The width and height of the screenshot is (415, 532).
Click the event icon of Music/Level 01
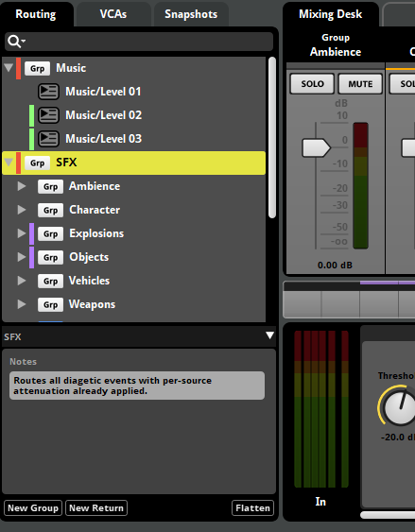point(48,92)
